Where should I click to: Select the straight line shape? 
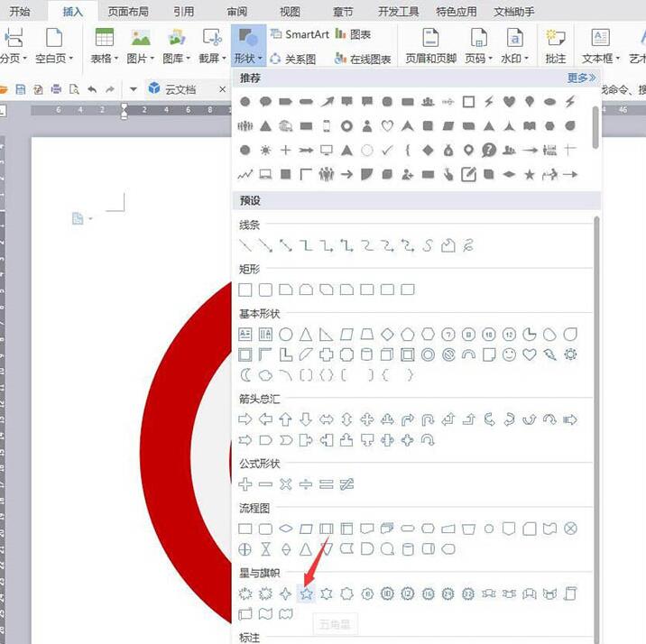pos(245,245)
